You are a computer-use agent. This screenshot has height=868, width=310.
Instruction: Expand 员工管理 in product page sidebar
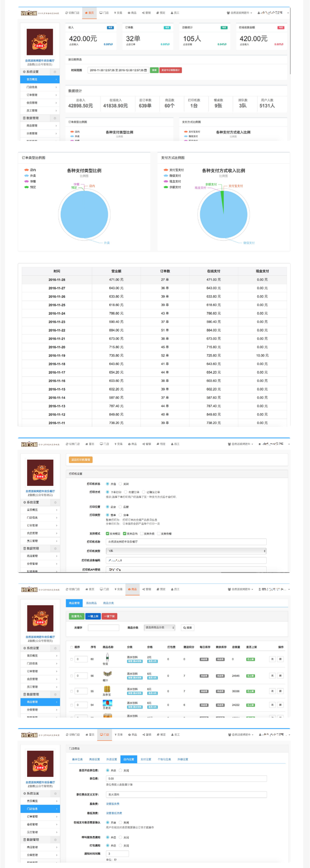coord(41,687)
